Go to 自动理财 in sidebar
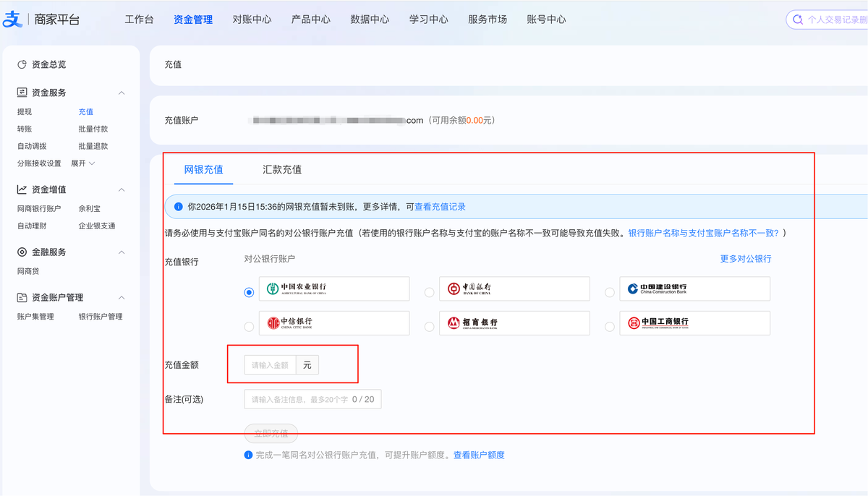 [32, 226]
